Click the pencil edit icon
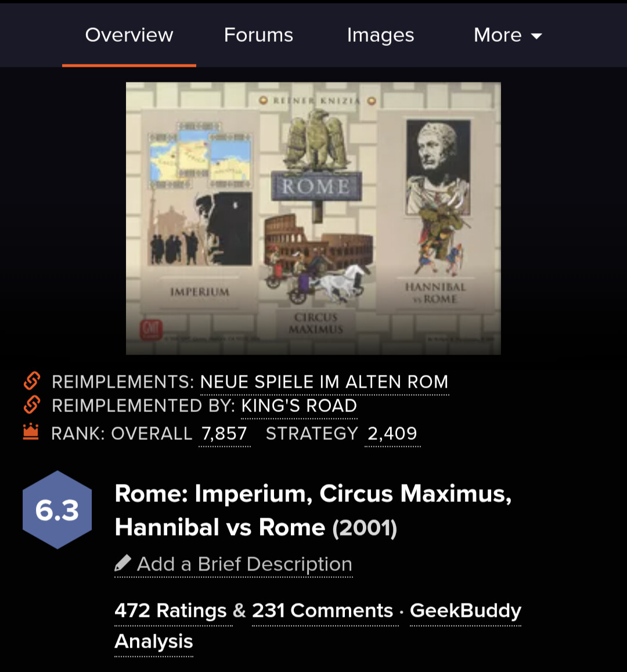Viewport: 627px width, 672px height. click(x=122, y=563)
